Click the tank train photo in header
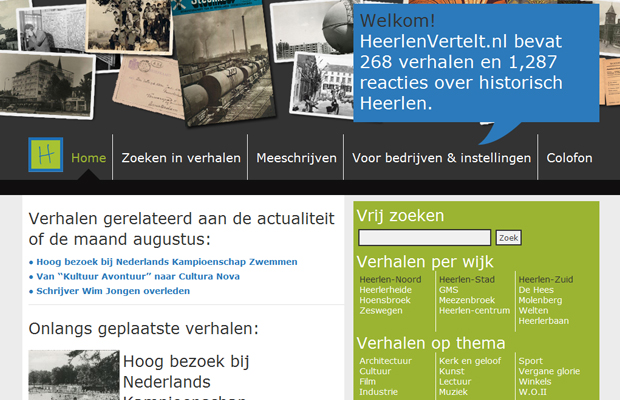The image size is (620, 400). [223, 63]
